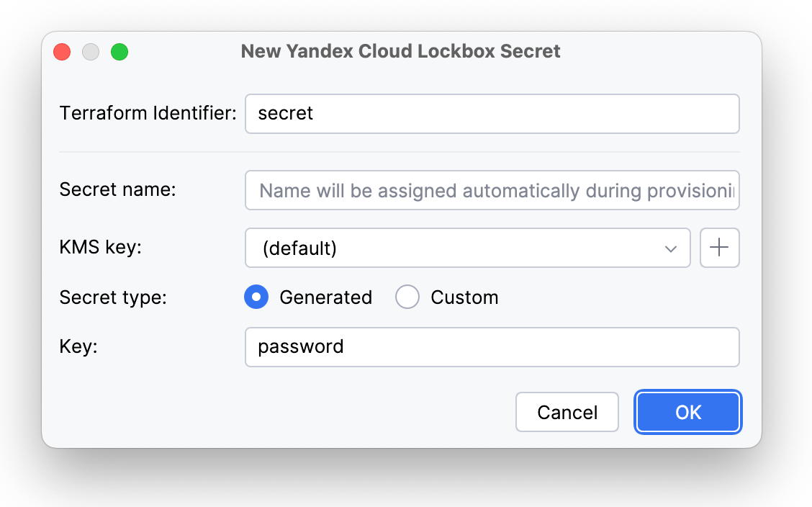Viewport: 812px width, 507px height.
Task: Select the Generated secret type
Action: [257, 297]
